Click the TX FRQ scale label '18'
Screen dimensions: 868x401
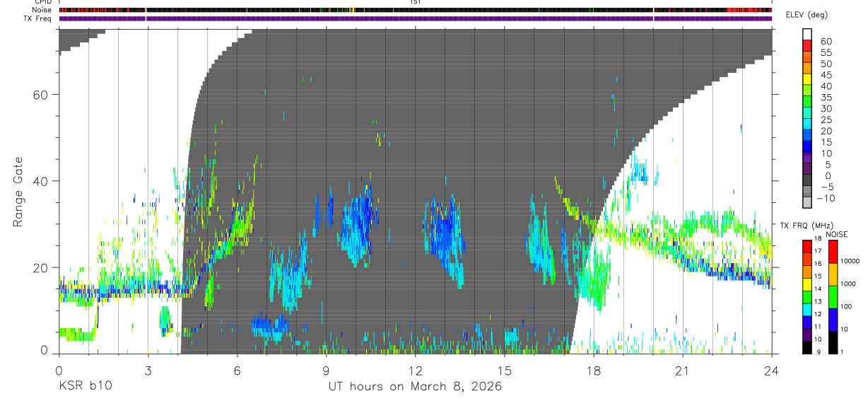pyautogui.click(x=818, y=239)
